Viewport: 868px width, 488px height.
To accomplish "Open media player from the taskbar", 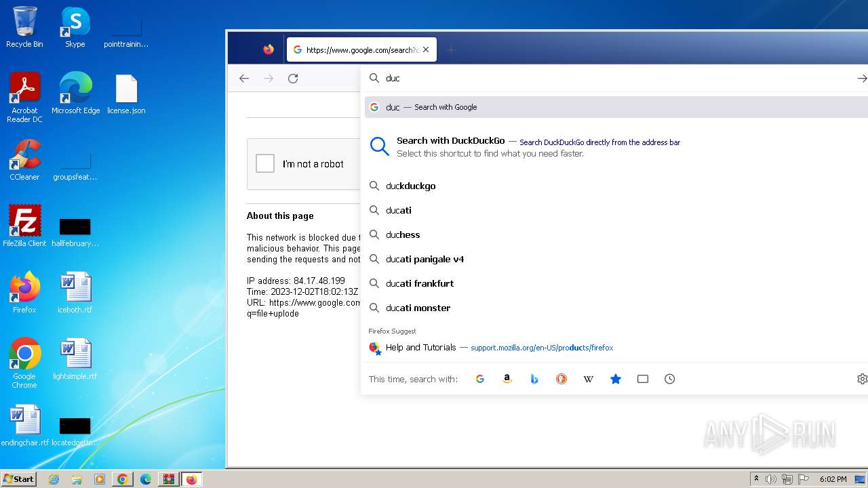I will point(100,479).
